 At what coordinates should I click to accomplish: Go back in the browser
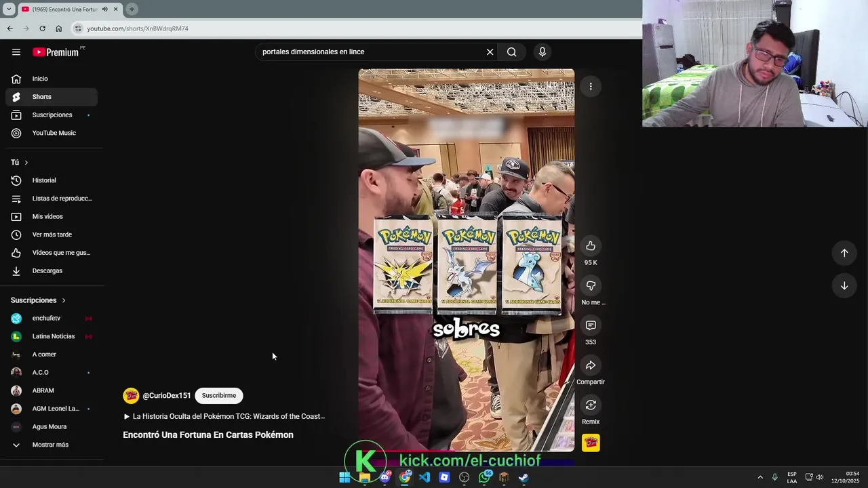point(9,28)
